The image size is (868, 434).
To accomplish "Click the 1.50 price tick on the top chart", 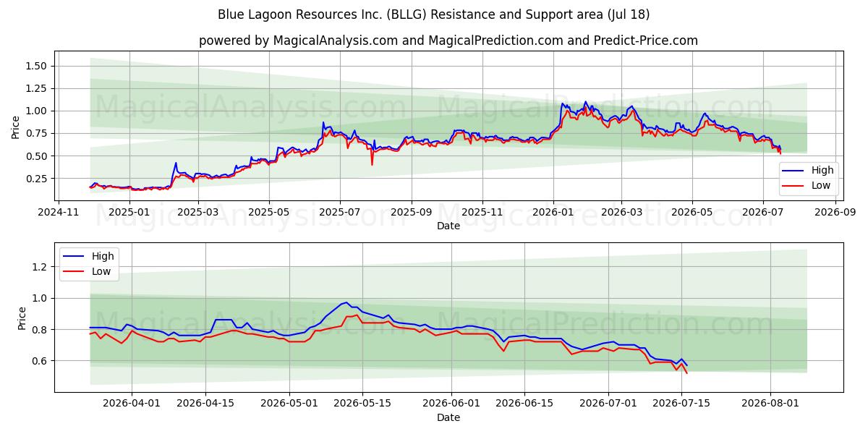I will [38, 66].
